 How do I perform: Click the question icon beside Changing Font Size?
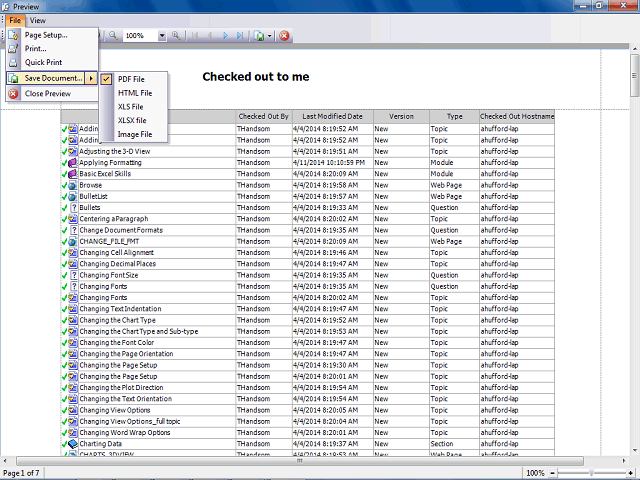(73, 275)
